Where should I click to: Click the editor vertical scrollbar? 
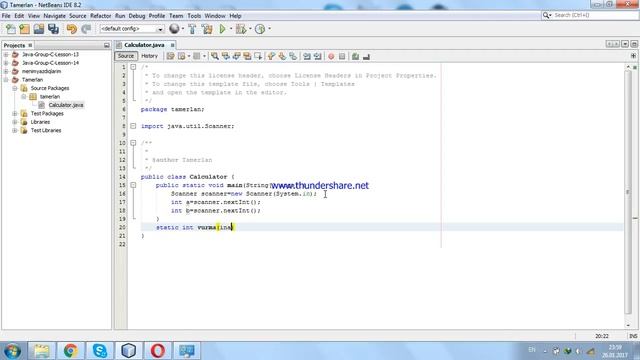click(x=628, y=192)
